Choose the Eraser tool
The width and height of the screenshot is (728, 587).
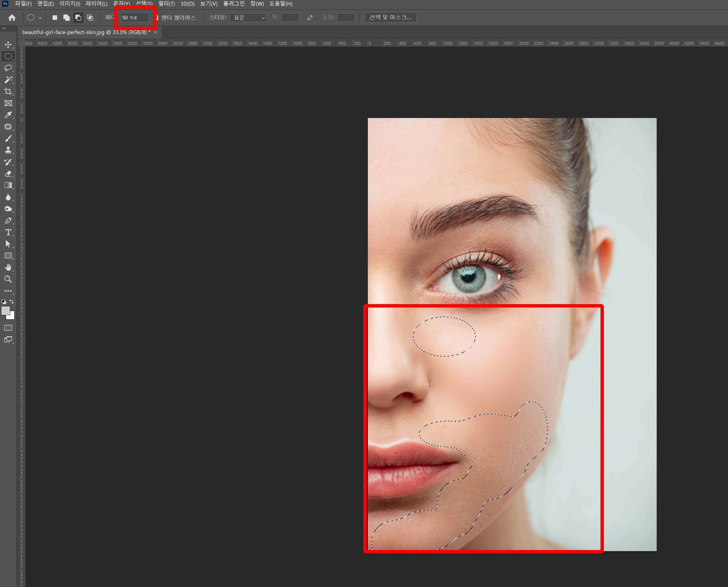[x=8, y=174]
